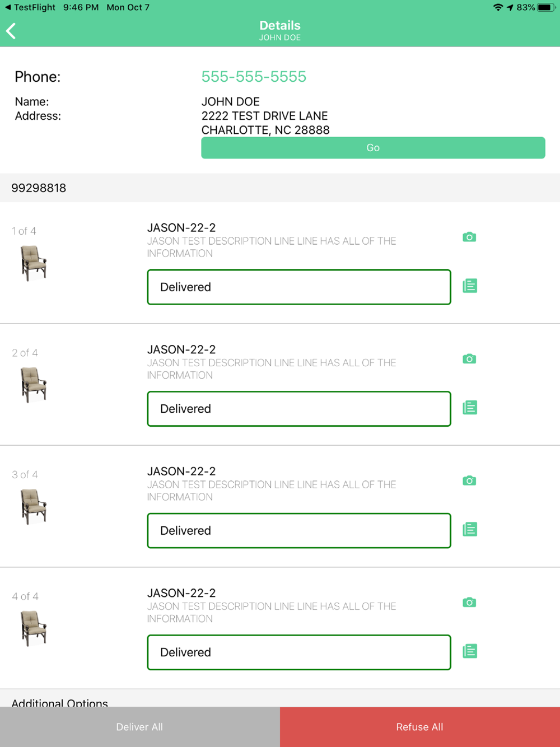This screenshot has width=560, height=747.
Task: Open notes icon for item 2 of 4
Action: pos(470,408)
